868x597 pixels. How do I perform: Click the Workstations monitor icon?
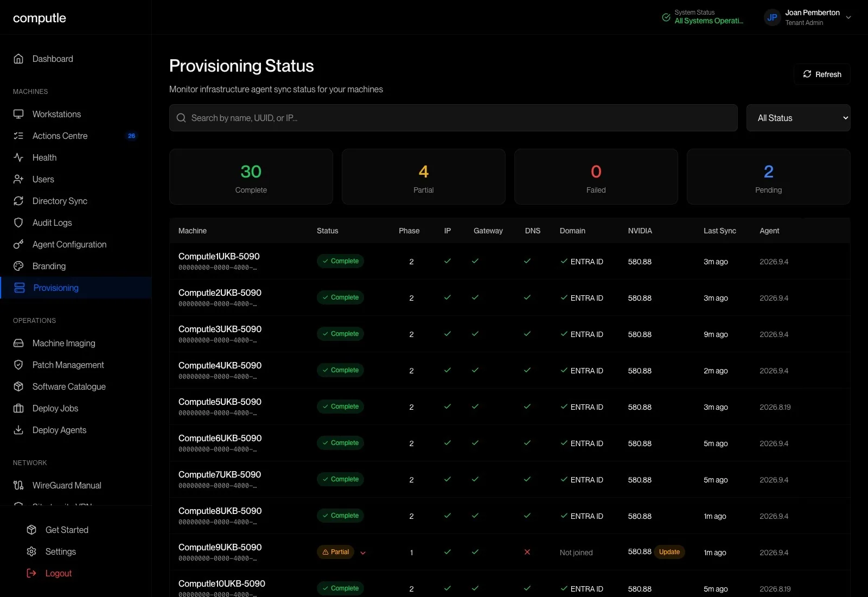pos(18,114)
